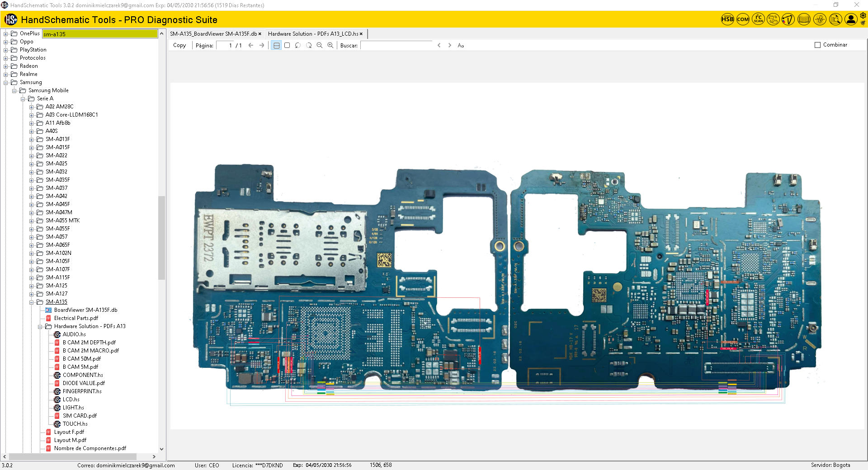Go to previous page arrow
Viewport: 868px width, 470px height.
click(x=251, y=45)
